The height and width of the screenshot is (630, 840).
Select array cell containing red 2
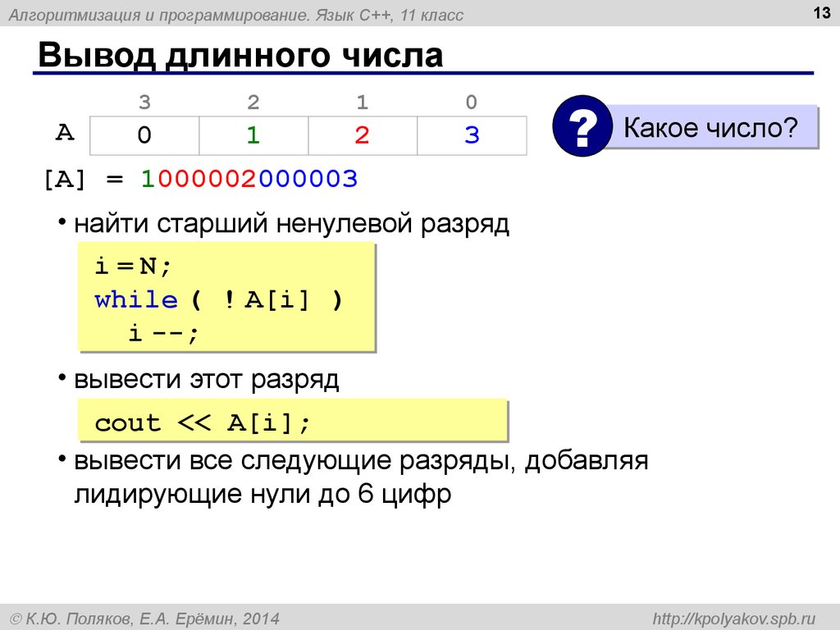[x=363, y=135]
